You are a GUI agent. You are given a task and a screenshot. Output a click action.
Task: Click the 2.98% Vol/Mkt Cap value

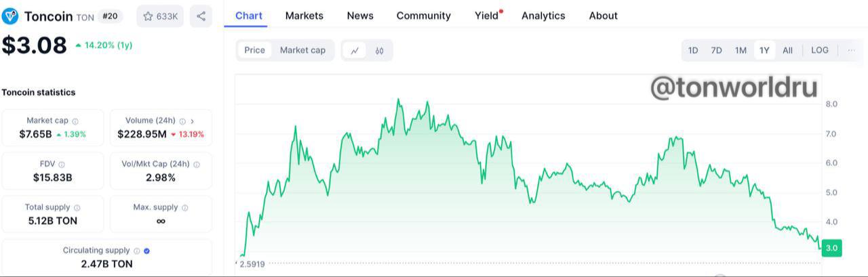pos(161,177)
